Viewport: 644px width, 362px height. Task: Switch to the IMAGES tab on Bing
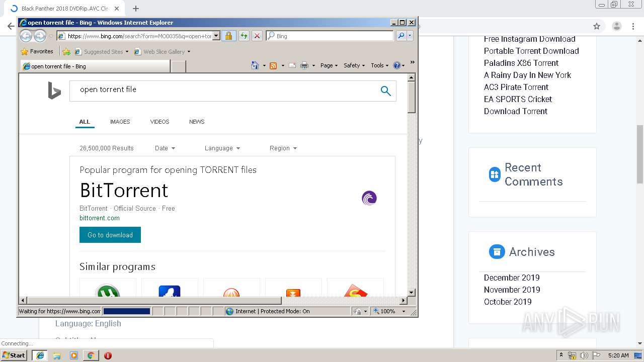coord(120,122)
